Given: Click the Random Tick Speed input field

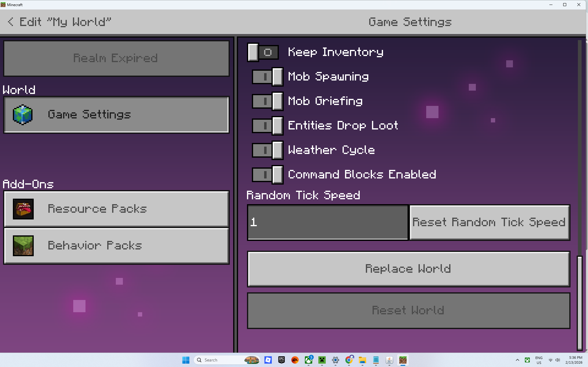Looking at the screenshot, I should (328, 223).
